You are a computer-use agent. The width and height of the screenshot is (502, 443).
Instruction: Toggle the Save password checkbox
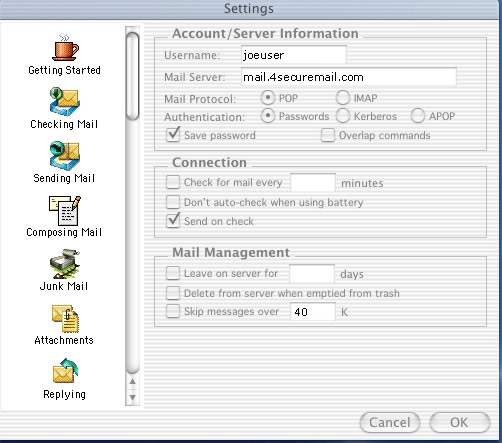point(173,135)
